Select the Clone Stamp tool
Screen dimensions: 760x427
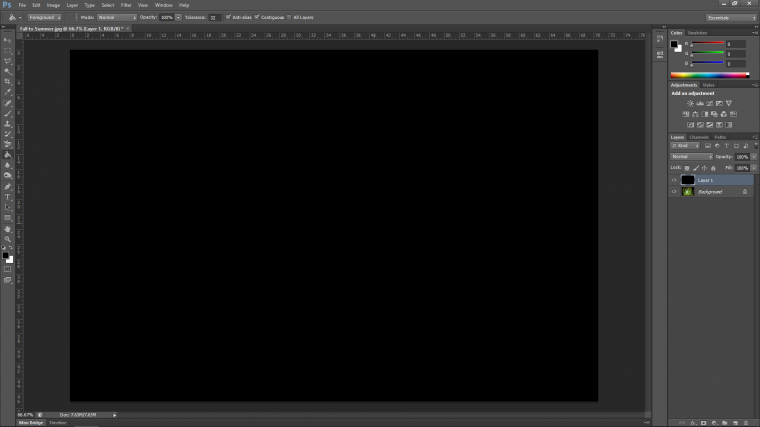click(x=7, y=124)
